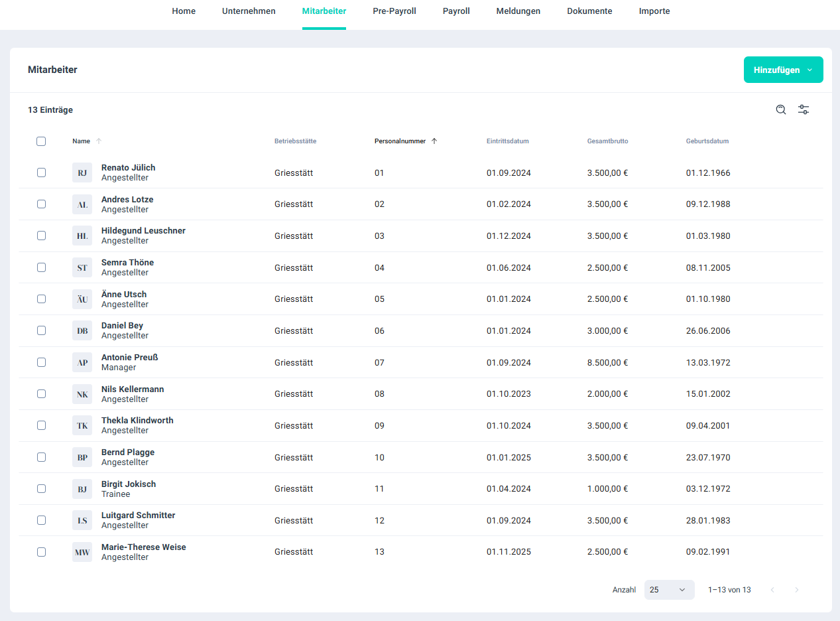
Task: Click the MW avatar for Marie-Therese Weise
Action: tap(82, 552)
